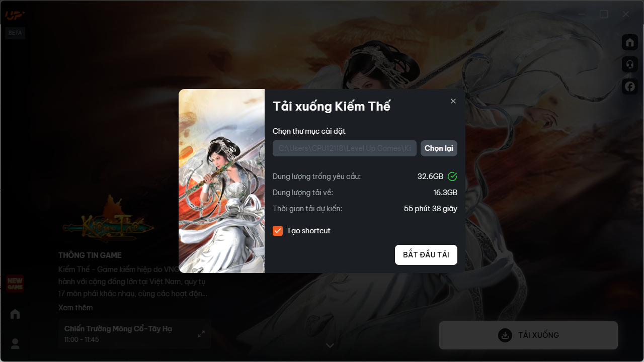The height and width of the screenshot is (362, 644).
Task: Click the BETA label badge
Action: click(15, 33)
